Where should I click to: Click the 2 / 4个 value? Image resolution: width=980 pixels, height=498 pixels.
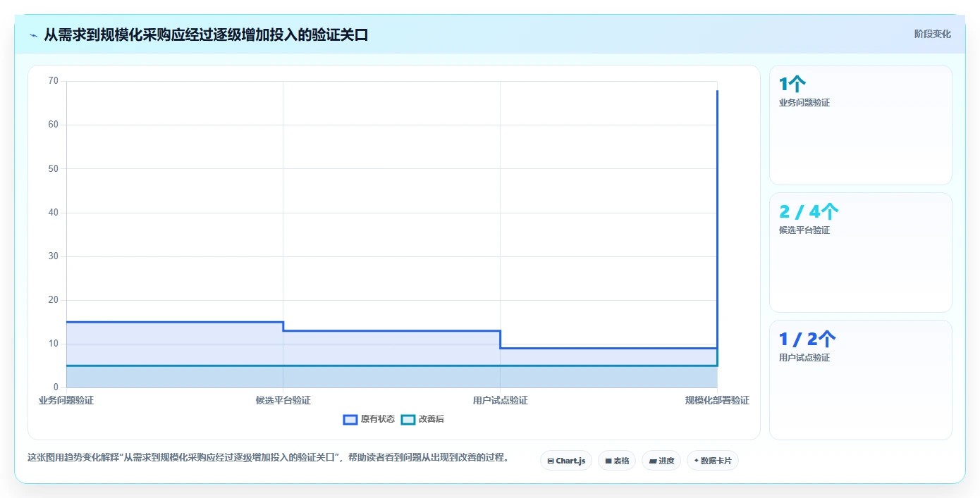[809, 212]
